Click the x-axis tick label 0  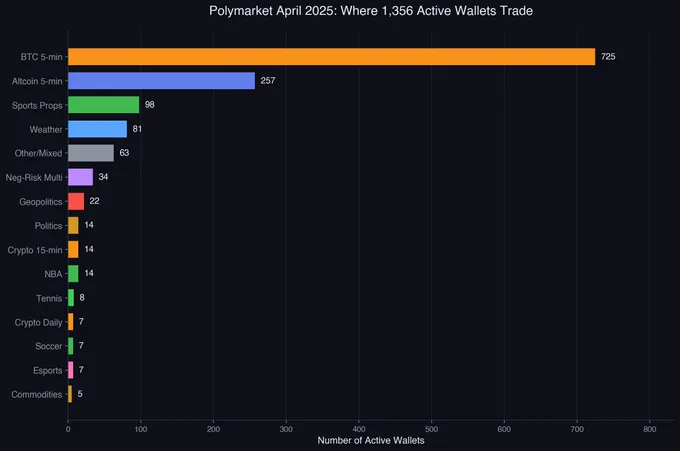[68, 429]
